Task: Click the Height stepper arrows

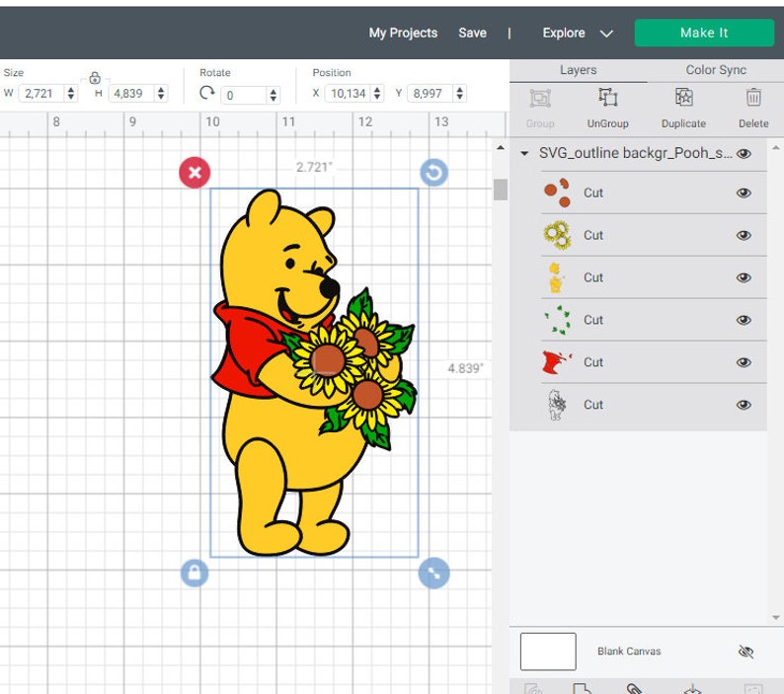Action: 161,93
